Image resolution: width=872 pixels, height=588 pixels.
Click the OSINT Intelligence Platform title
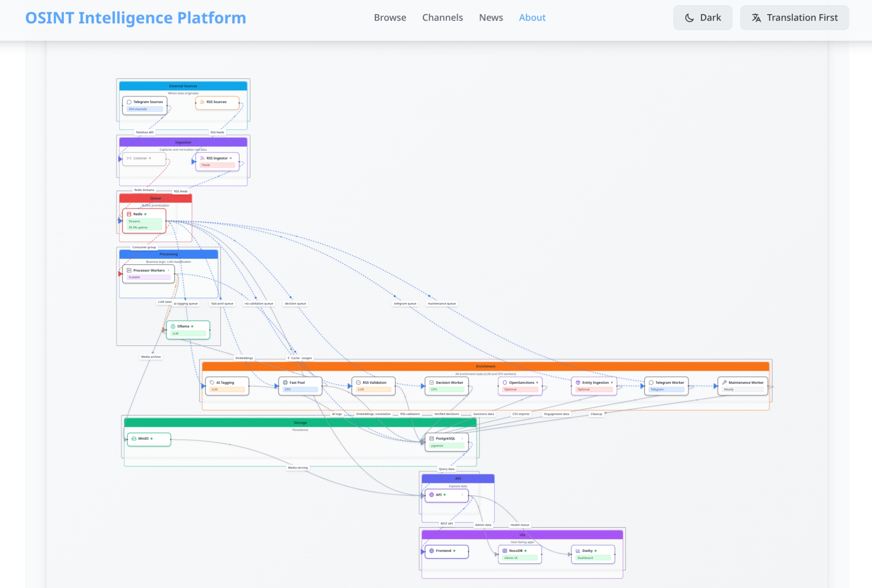[x=135, y=18]
